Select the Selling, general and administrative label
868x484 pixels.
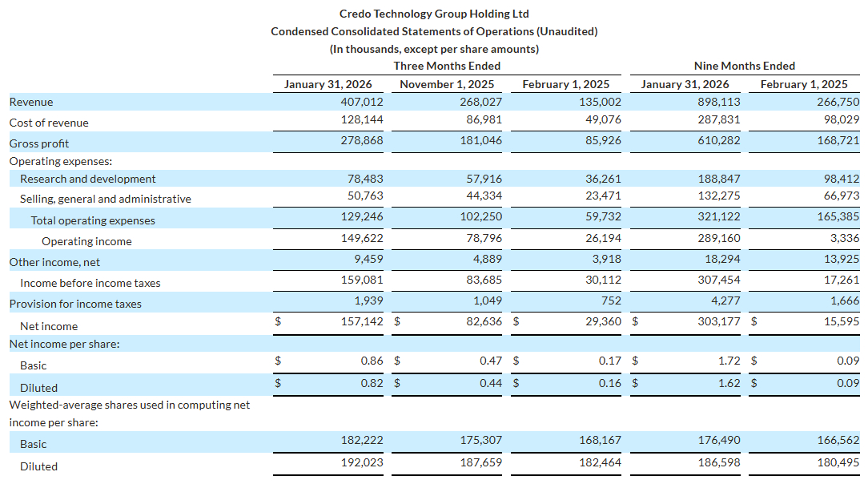point(106,199)
